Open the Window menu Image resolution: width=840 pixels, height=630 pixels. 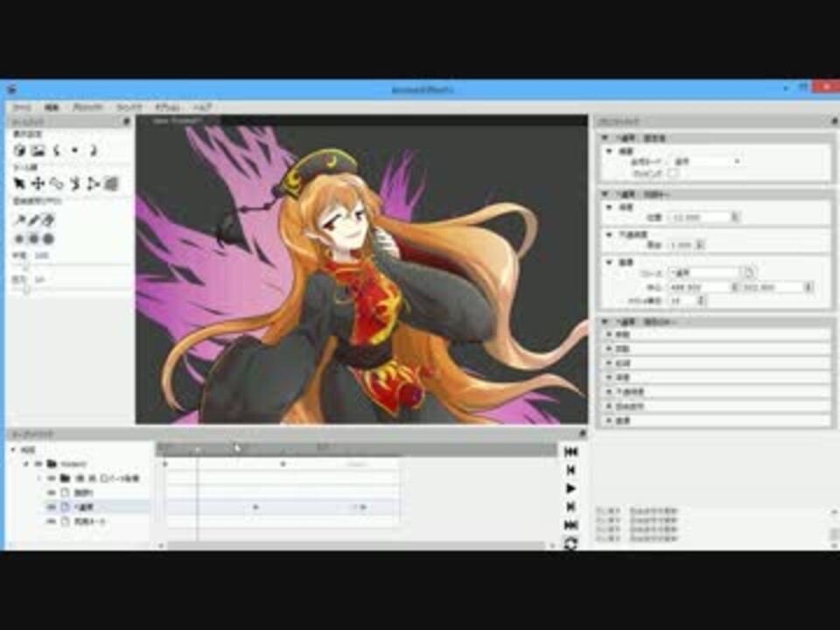click(129, 107)
